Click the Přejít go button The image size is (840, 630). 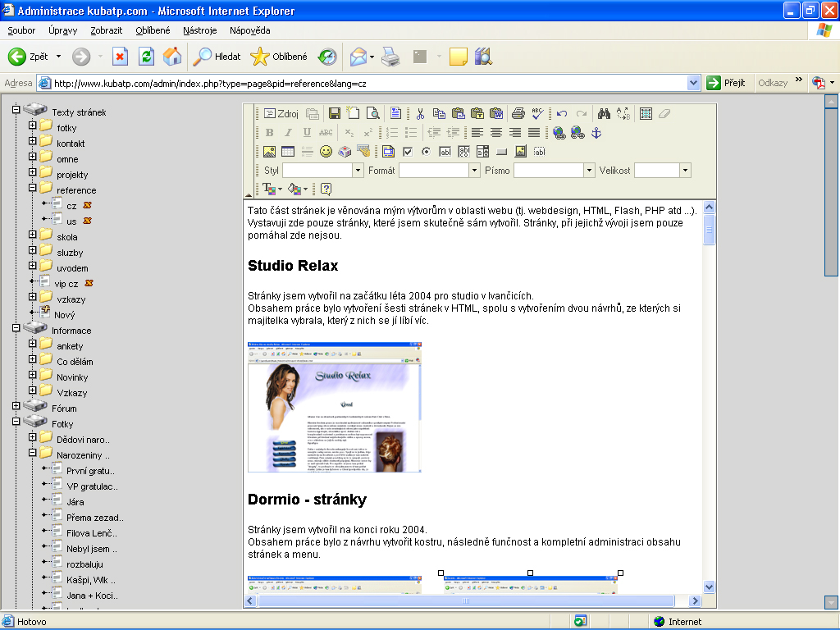pos(727,83)
